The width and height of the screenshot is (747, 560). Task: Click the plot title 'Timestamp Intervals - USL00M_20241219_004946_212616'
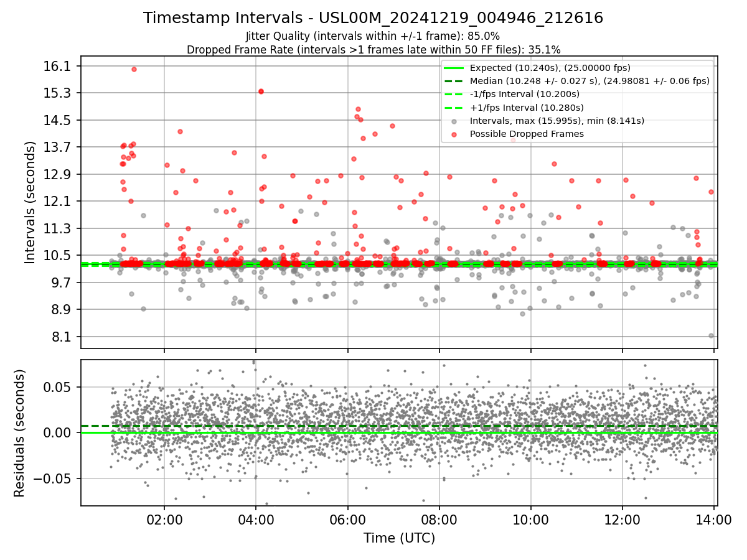pyautogui.click(x=373, y=18)
